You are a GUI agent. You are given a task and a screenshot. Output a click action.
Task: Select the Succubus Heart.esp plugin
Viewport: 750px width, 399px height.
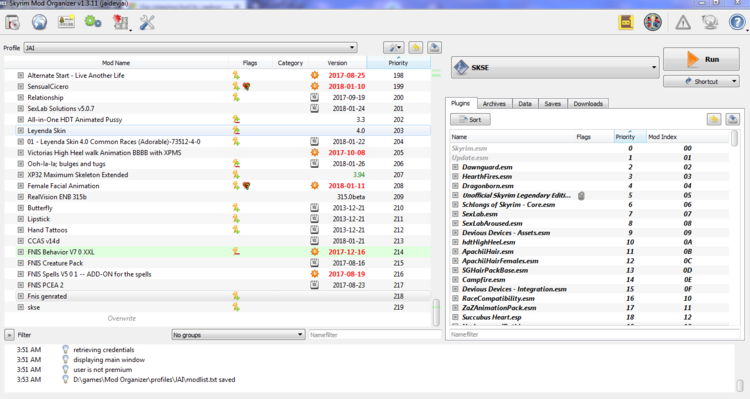590,317
